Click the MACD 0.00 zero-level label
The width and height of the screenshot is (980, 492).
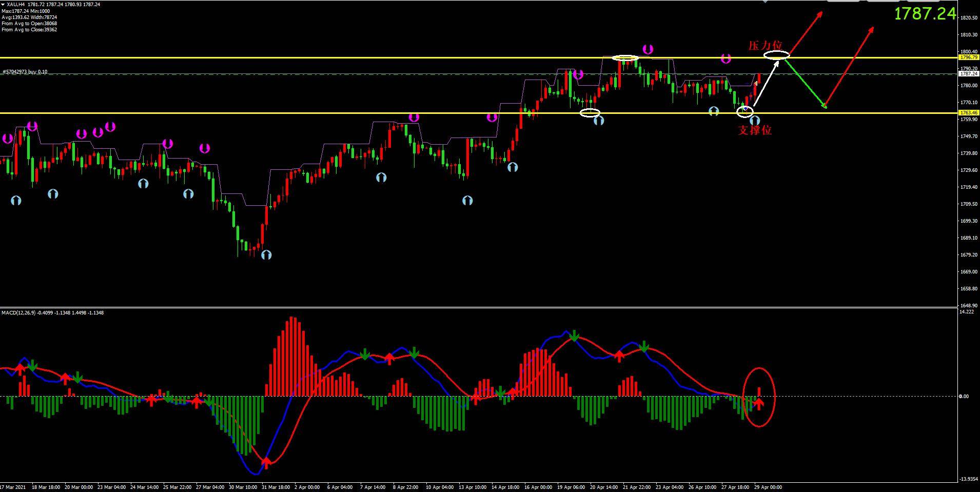964,397
